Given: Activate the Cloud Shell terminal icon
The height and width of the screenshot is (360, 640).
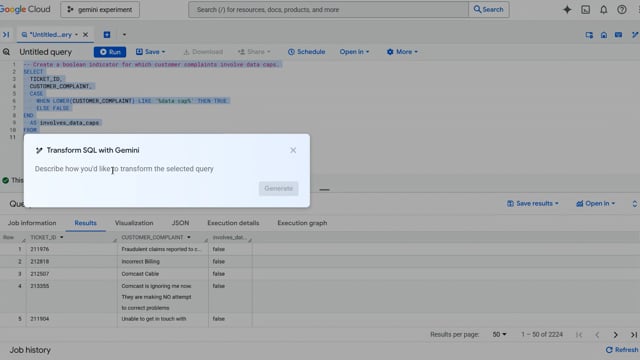Looking at the screenshot, I should [x=585, y=9].
